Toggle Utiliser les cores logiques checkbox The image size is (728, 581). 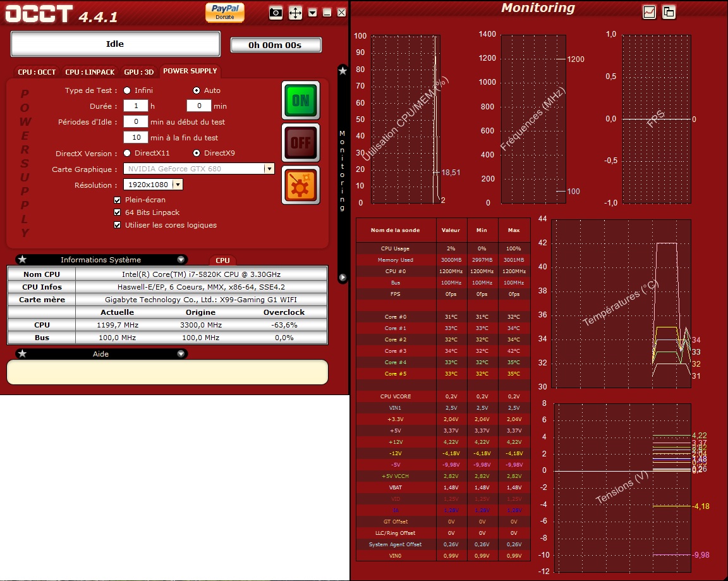tap(118, 225)
